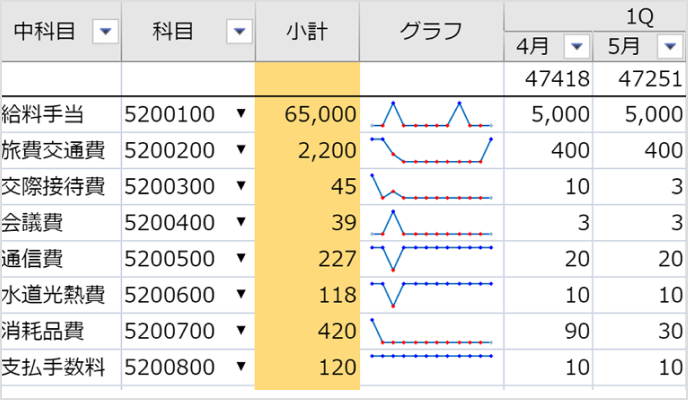Select the 65,000 subtotal cell
The image size is (688, 400).
click(x=307, y=114)
